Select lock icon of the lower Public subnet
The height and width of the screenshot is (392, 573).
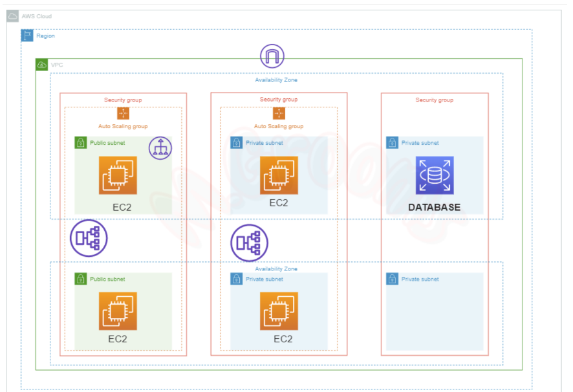coord(81,279)
